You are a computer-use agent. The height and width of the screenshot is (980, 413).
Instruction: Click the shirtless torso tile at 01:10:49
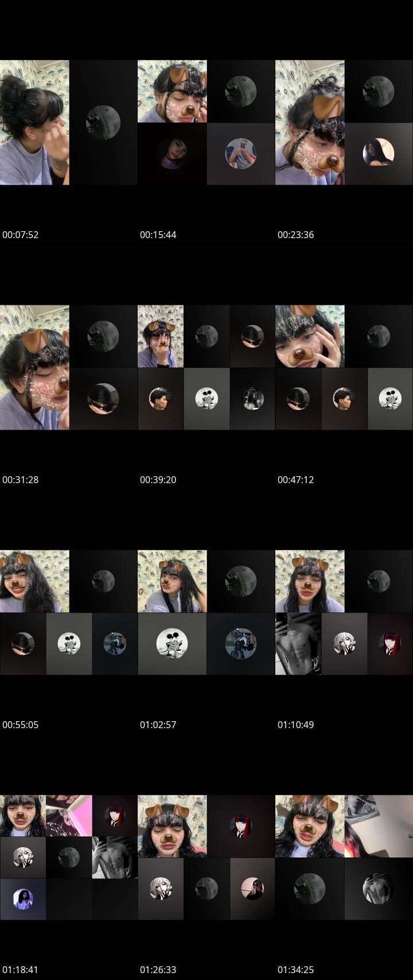click(298, 643)
